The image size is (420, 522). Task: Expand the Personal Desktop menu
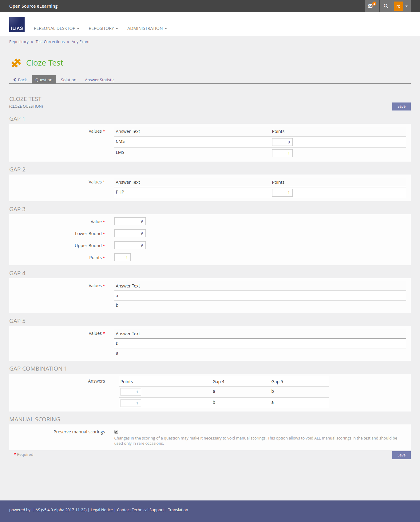pos(56,28)
